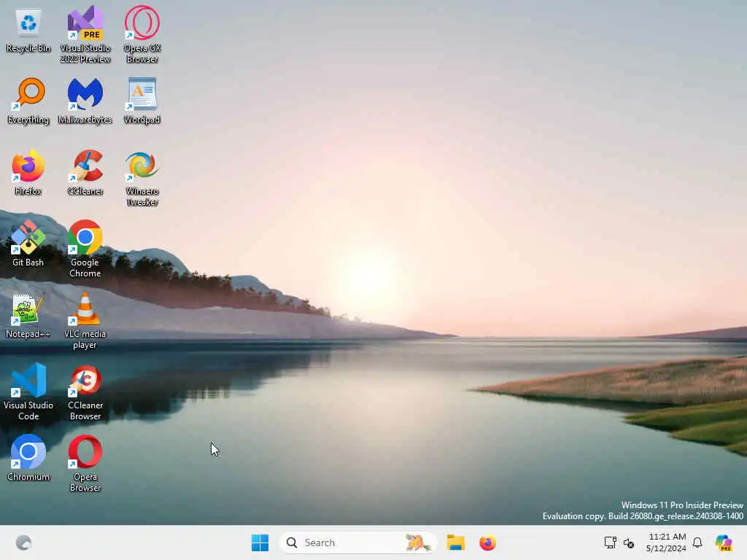Select the Opera GX Browser shortcut

142,34
